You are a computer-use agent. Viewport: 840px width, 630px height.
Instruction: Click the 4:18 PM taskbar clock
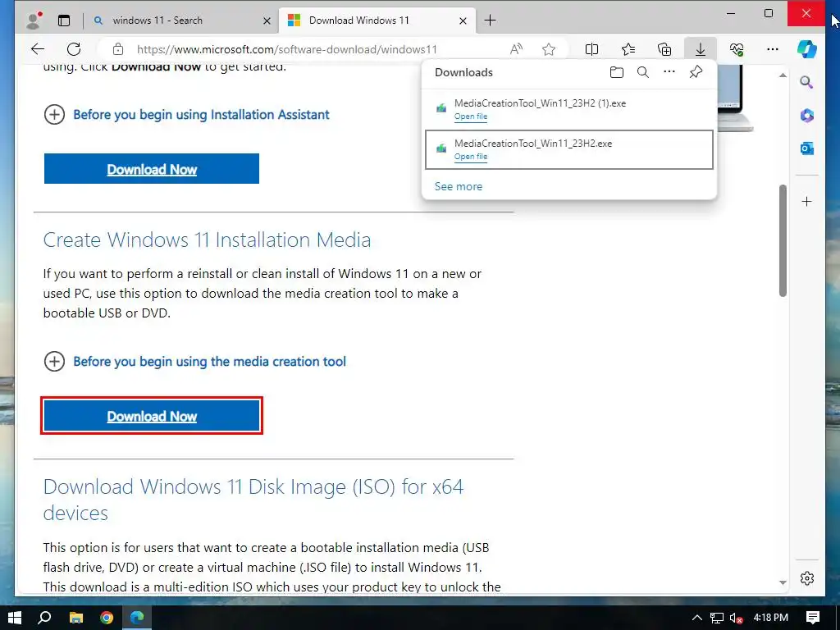tap(771, 618)
